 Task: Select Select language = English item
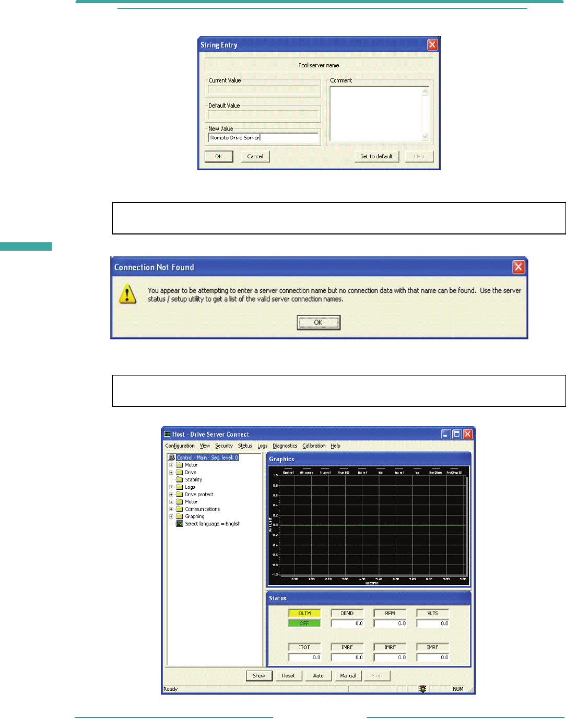click(213, 523)
